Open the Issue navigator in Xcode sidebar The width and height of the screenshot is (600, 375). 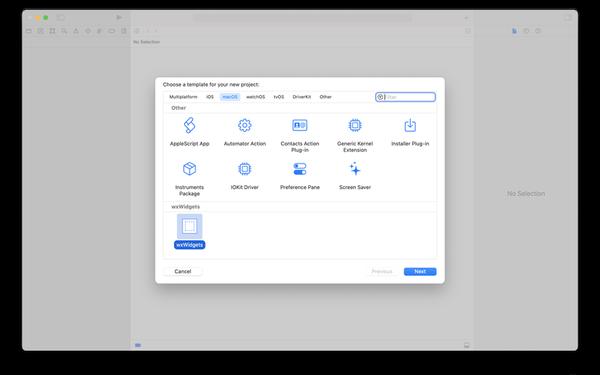tap(76, 31)
